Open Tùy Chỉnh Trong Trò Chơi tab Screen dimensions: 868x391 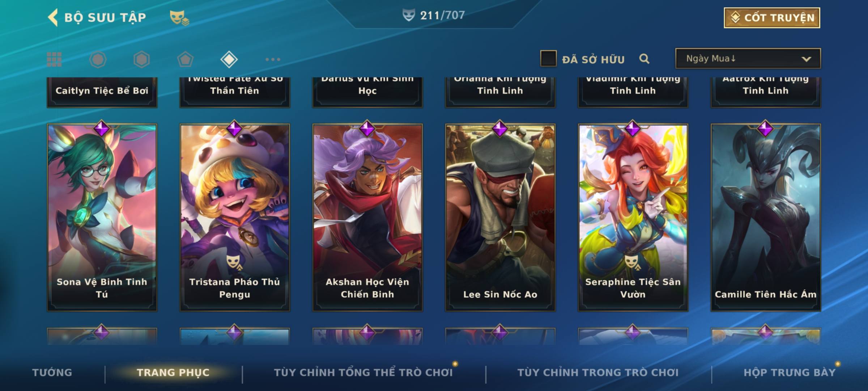tap(598, 372)
